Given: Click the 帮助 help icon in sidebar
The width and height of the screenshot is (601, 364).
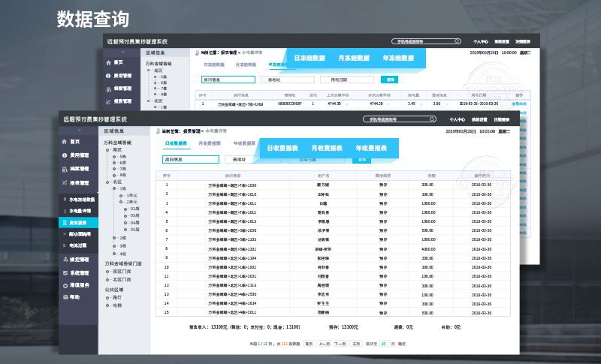Looking at the screenshot, I should [x=64, y=297].
